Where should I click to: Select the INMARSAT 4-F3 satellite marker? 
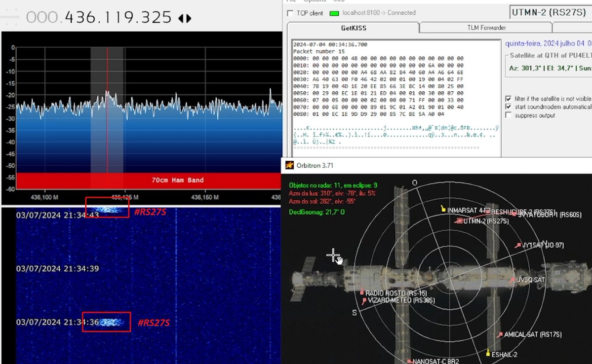coord(444,209)
